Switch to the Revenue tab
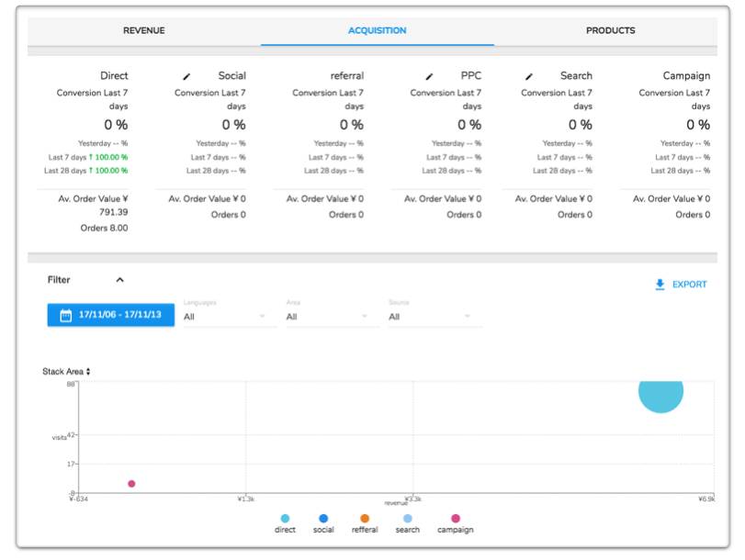Screen dimensions: 745x560 click(x=144, y=30)
